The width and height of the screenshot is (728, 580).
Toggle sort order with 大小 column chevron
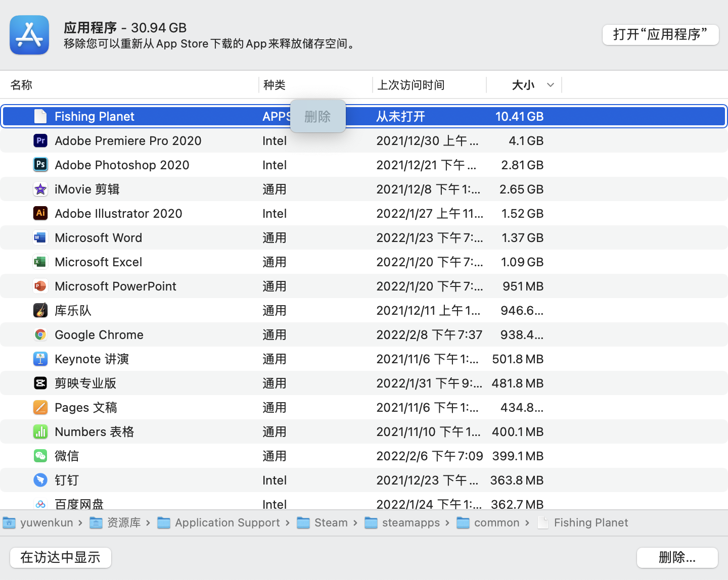(x=551, y=85)
